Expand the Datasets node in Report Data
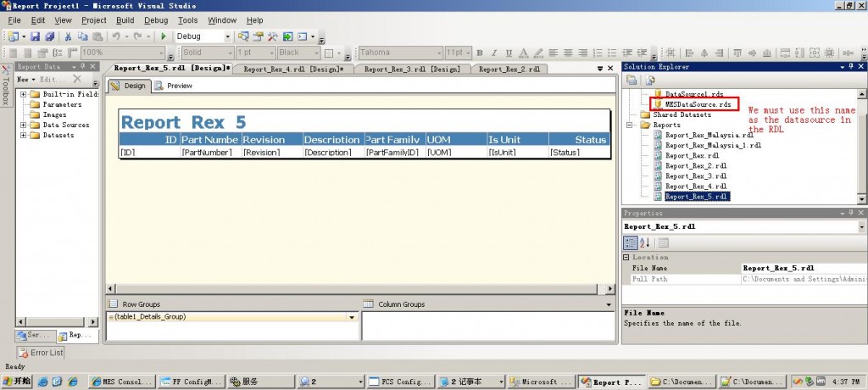This screenshot has width=868, height=390. pos(24,135)
